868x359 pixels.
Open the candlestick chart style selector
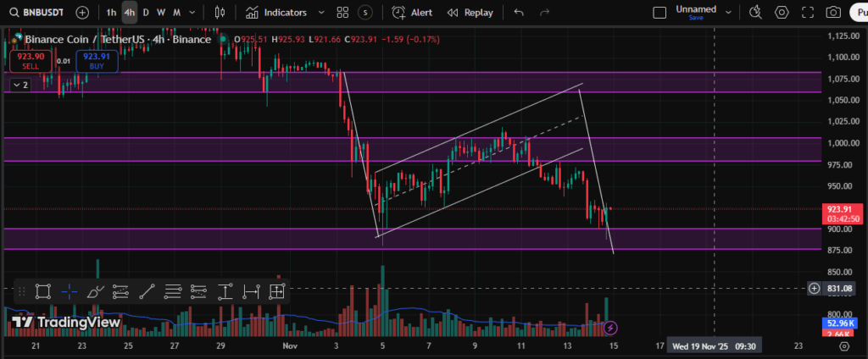tap(220, 13)
